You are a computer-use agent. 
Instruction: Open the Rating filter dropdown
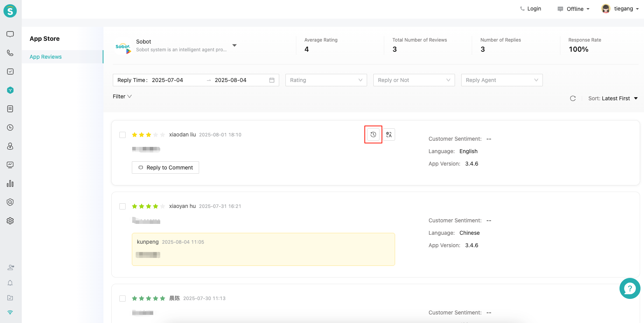click(326, 80)
